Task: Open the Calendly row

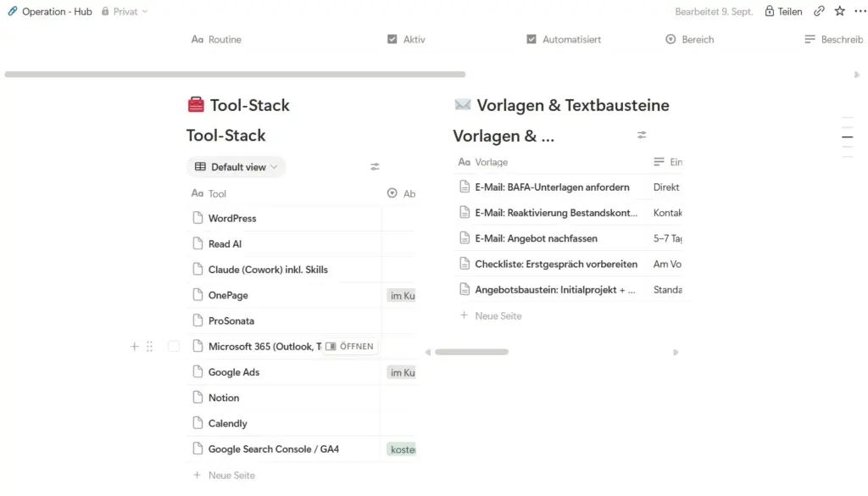Action: pos(227,423)
